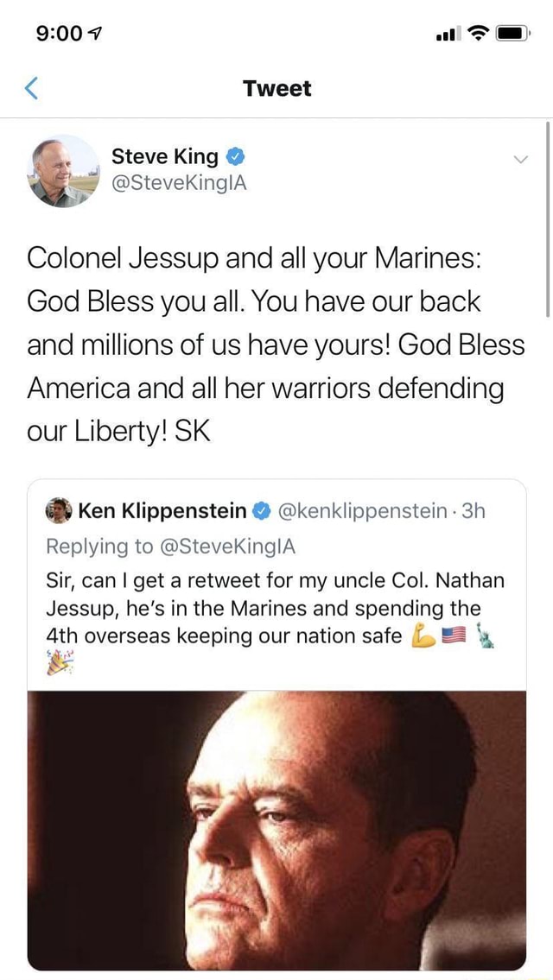The height and width of the screenshot is (980, 553).
Task: Tap the verified badge beside Ken Klippenstein
Action: [263, 511]
